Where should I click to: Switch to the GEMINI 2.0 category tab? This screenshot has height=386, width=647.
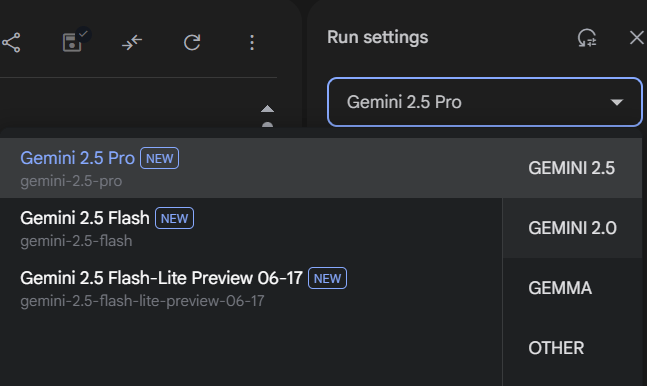(x=572, y=228)
